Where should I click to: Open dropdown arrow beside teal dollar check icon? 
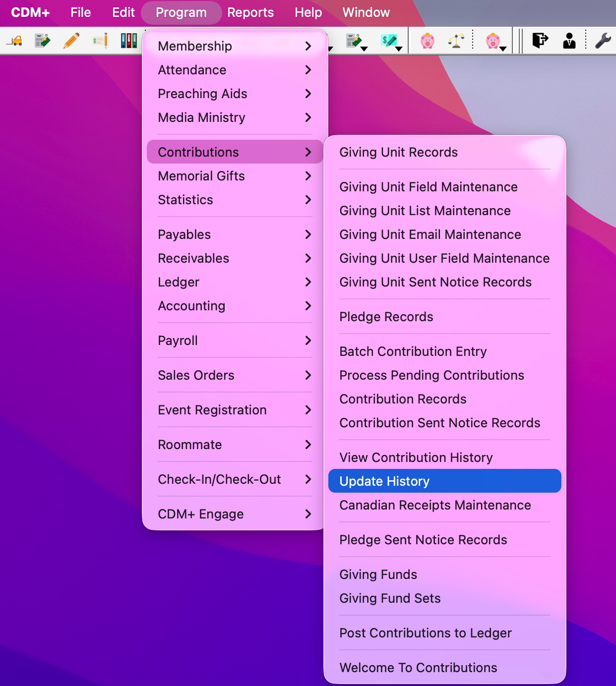point(399,49)
